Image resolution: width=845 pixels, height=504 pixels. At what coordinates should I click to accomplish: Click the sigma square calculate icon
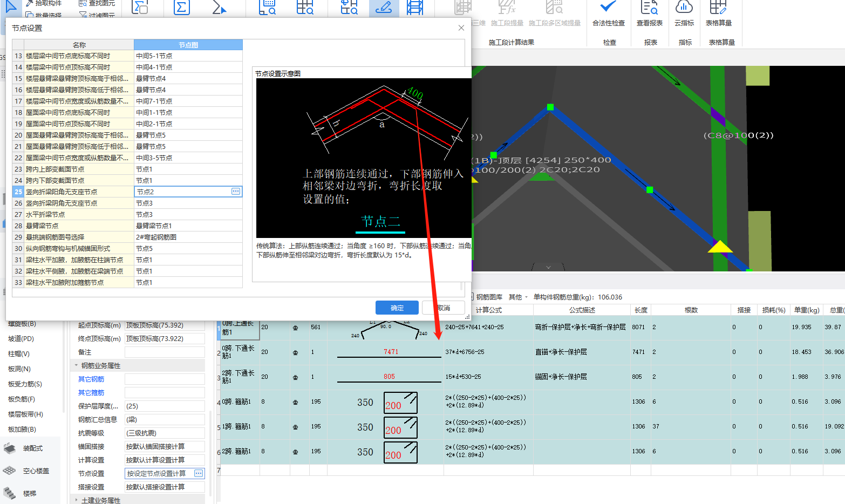click(182, 7)
